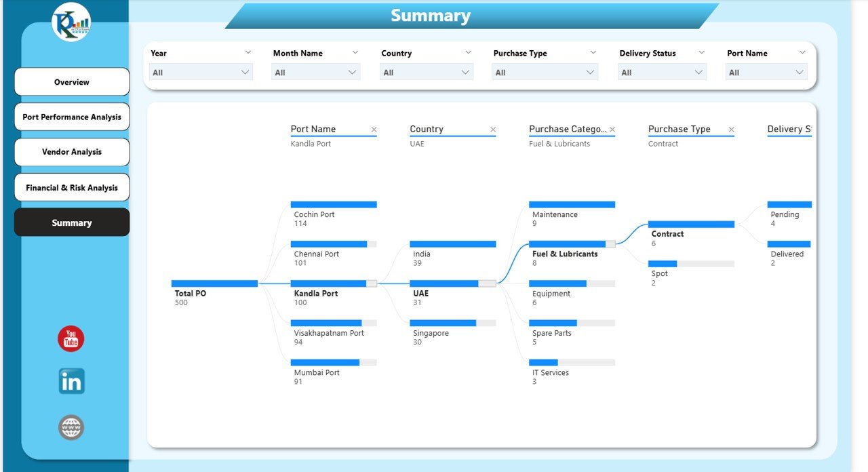Click the globe website icon
This screenshot has width=868, height=472.
point(71,427)
